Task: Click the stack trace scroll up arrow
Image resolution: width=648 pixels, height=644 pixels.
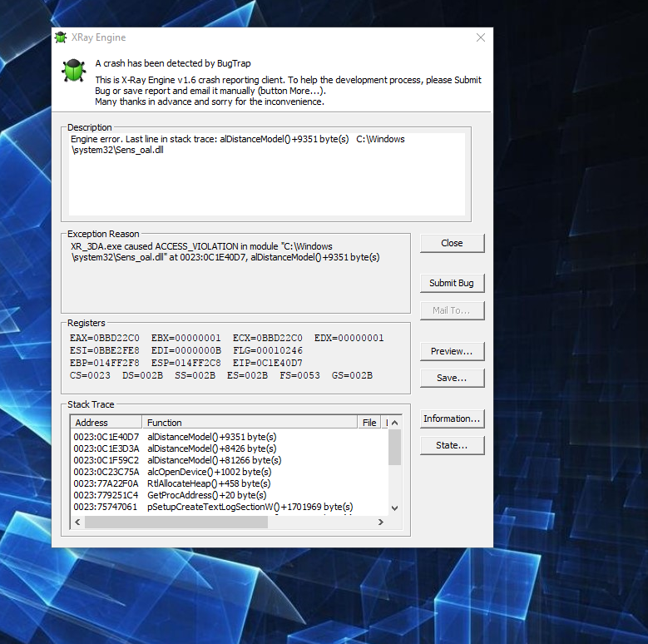Action: [394, 423]
